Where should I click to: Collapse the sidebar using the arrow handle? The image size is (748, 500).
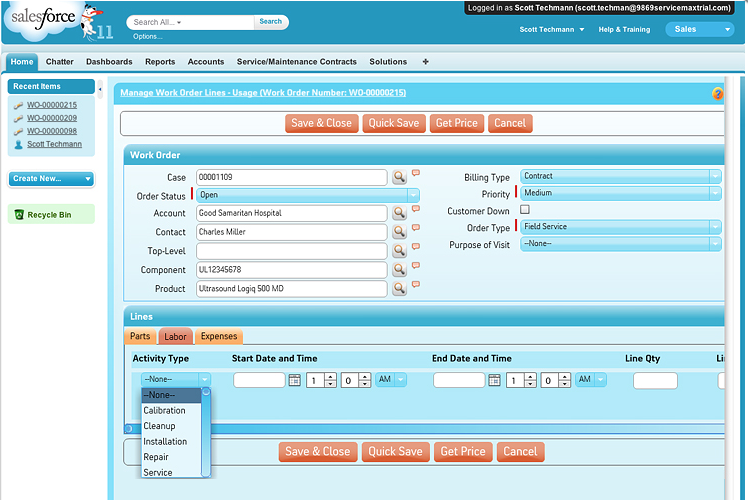(x=100, y=89)
